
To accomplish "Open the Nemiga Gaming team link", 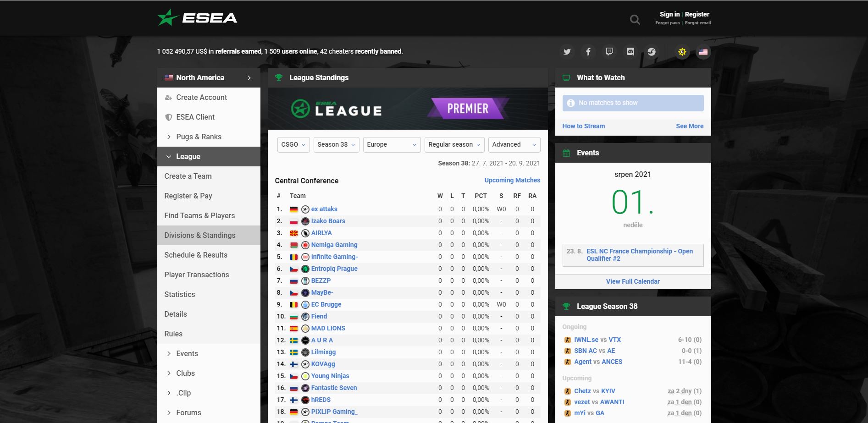I will click(x=334, y=245).
